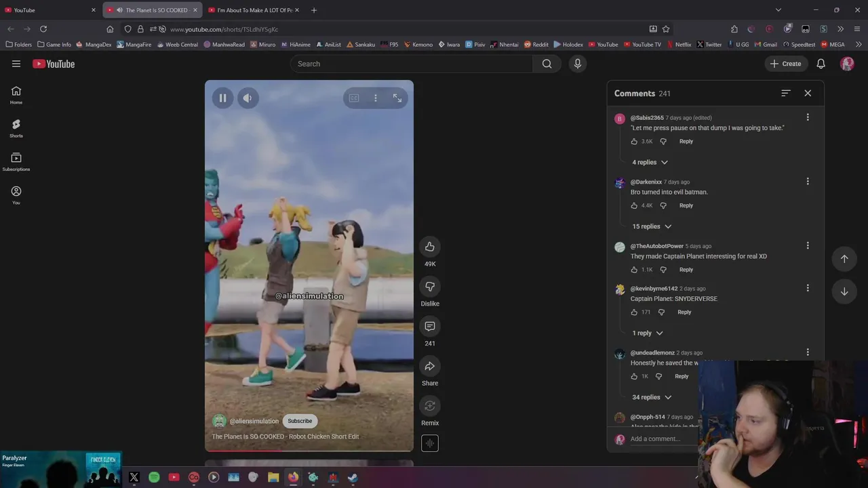Open @Darkenixx's profile link
Screen dimensions: 868x488
click(x=646, y=182)
